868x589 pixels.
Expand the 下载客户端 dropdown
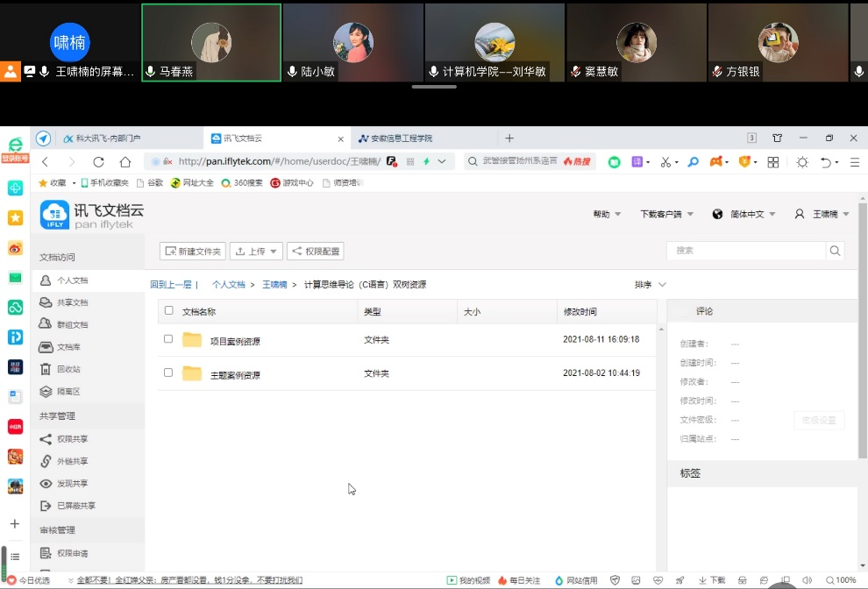[x=665, y=213]
